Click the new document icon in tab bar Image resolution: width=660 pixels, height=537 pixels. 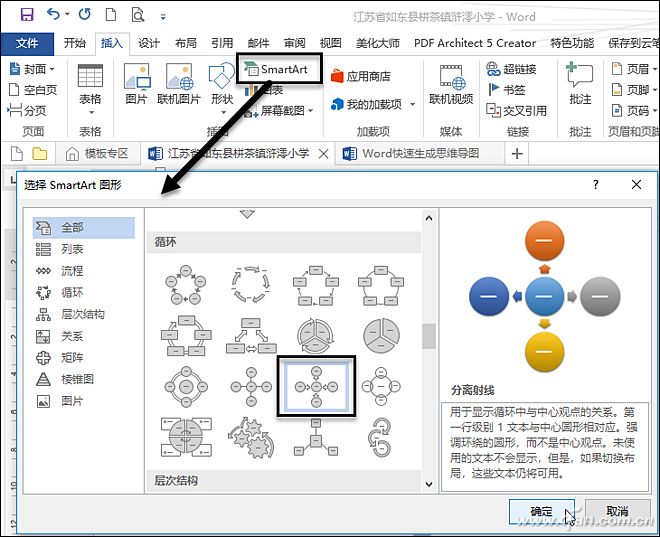[17, 154]
